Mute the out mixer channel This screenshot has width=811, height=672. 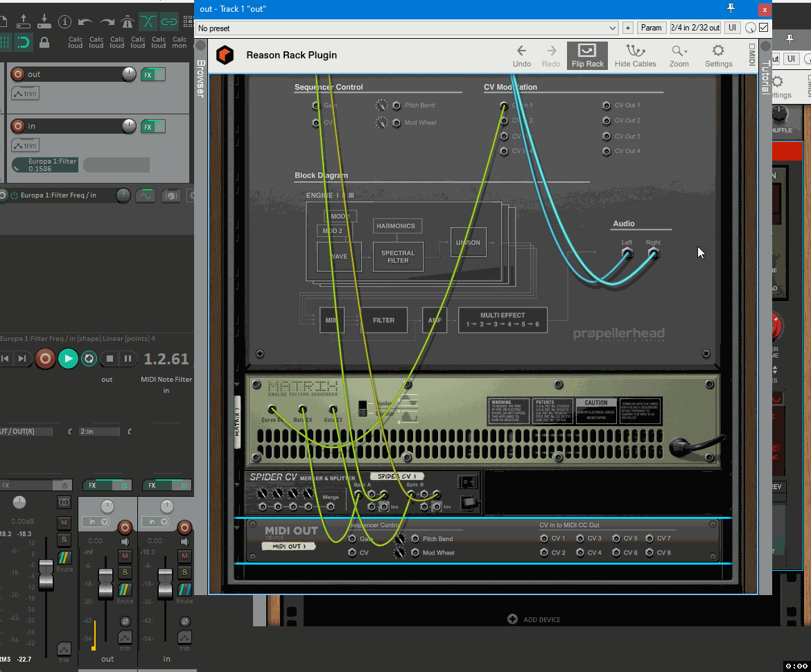click(125, 556)
